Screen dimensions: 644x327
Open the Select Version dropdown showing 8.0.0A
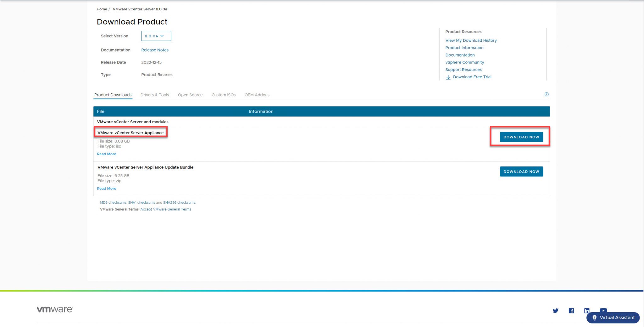pyautogui.click(x=156, y=36)
